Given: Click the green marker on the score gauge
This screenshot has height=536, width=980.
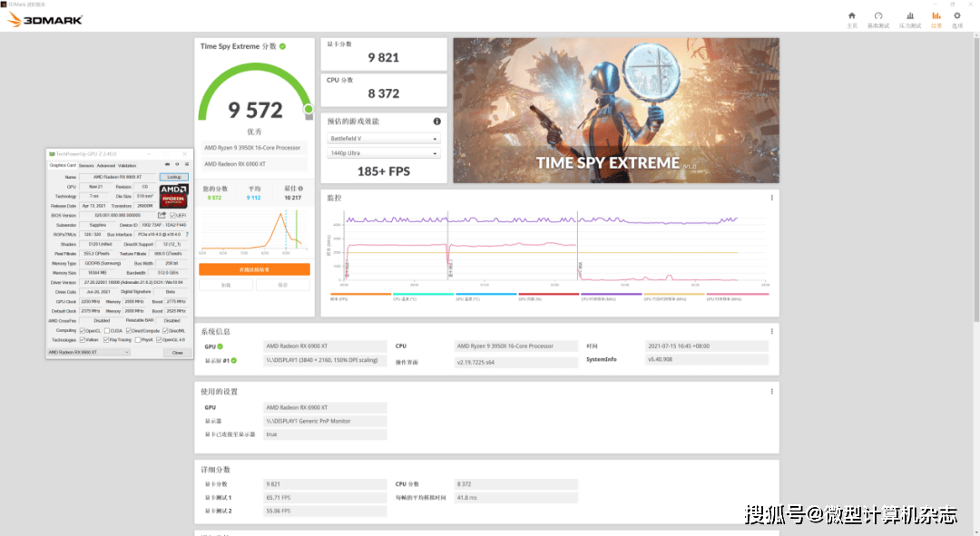Looking at the screenshot, I should [309, 110].
